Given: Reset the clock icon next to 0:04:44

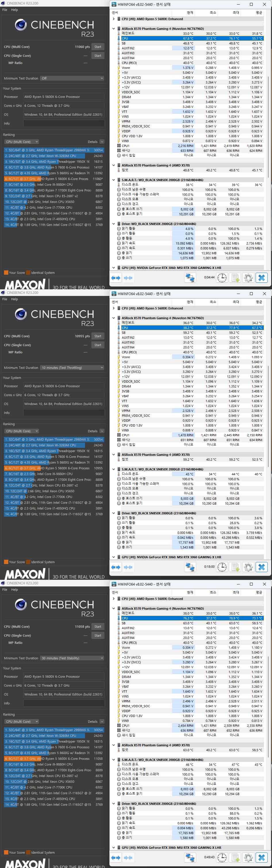Looking at the screenshot, I should coord(222,278).
